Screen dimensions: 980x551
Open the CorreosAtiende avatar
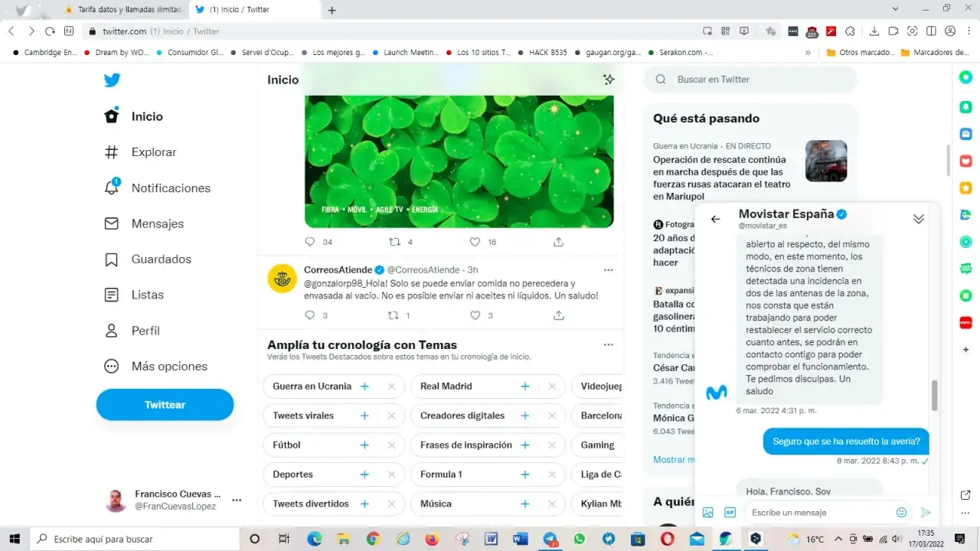[x=282, y=278]
